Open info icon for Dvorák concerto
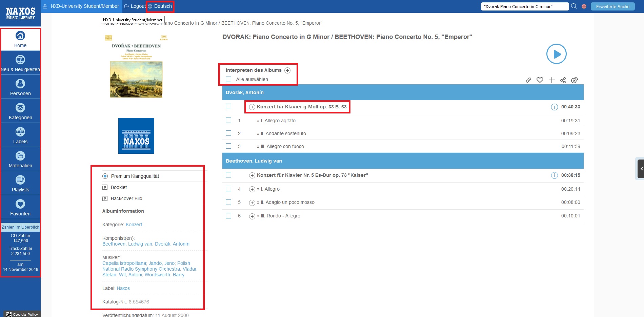The image size is (644, 317). coord(554,107)
